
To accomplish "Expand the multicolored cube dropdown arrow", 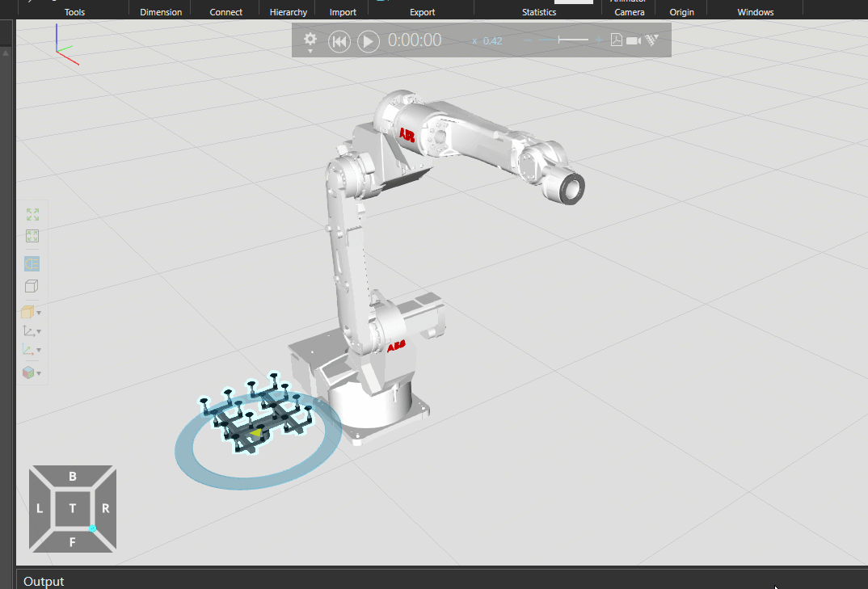I will (39, 373).
